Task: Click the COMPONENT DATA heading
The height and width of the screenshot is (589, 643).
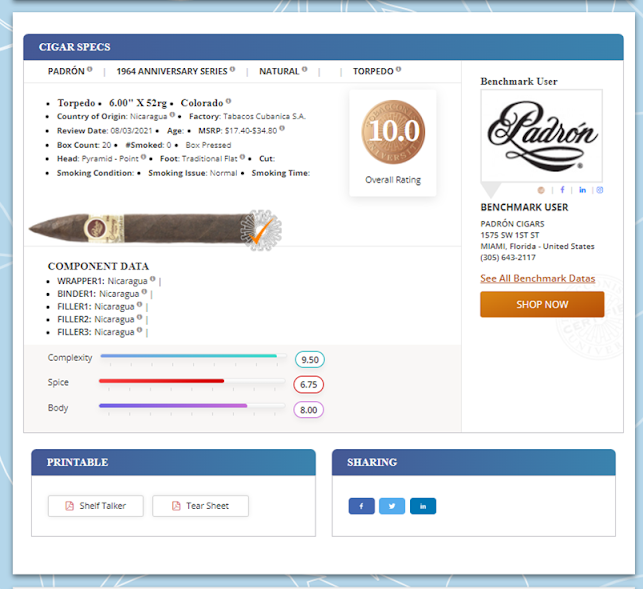Action: click(98, 267)
